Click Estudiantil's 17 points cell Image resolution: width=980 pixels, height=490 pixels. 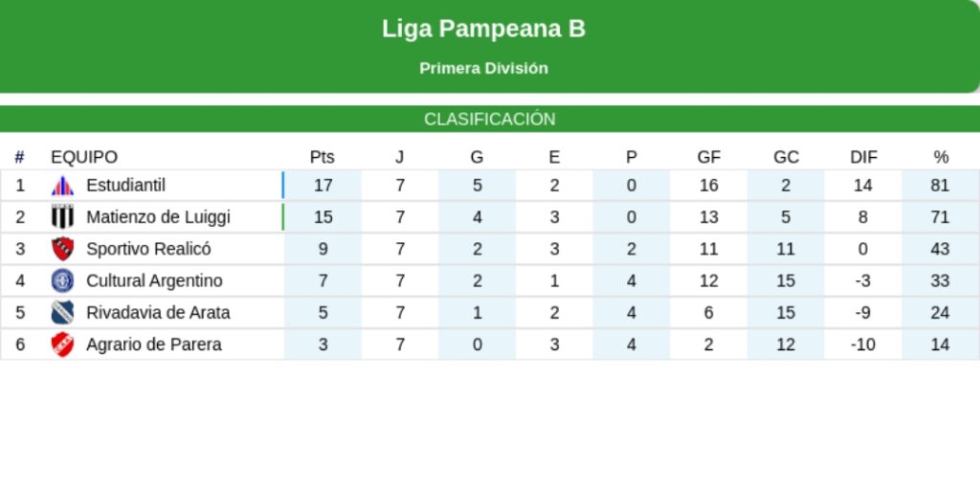click(323, 186)
